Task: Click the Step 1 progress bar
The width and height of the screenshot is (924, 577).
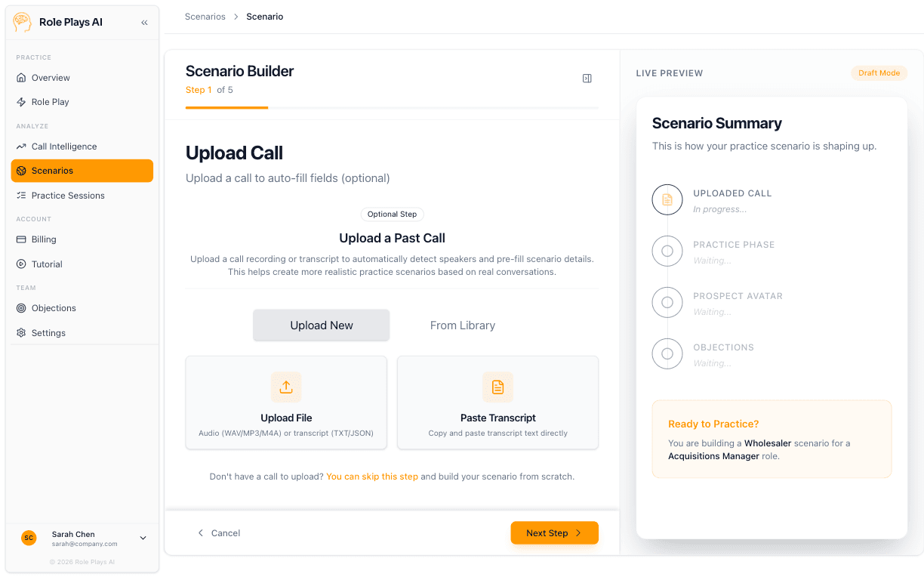Action: [x=226, y=110]
